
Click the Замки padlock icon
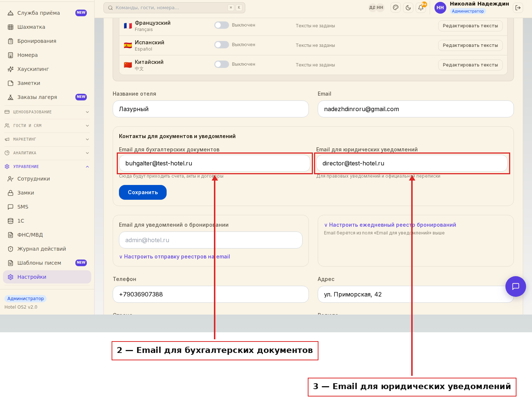pos(11,193)
